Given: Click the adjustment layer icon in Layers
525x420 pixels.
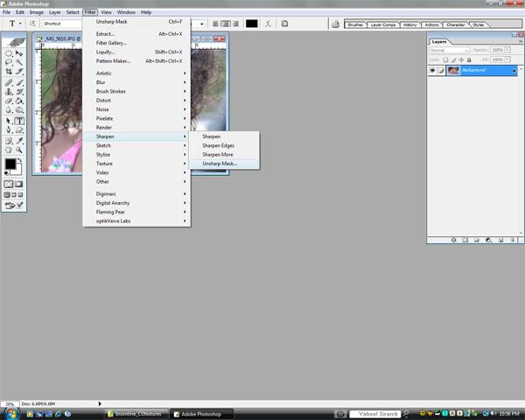Looking at the screenshot, I should 488,240.
